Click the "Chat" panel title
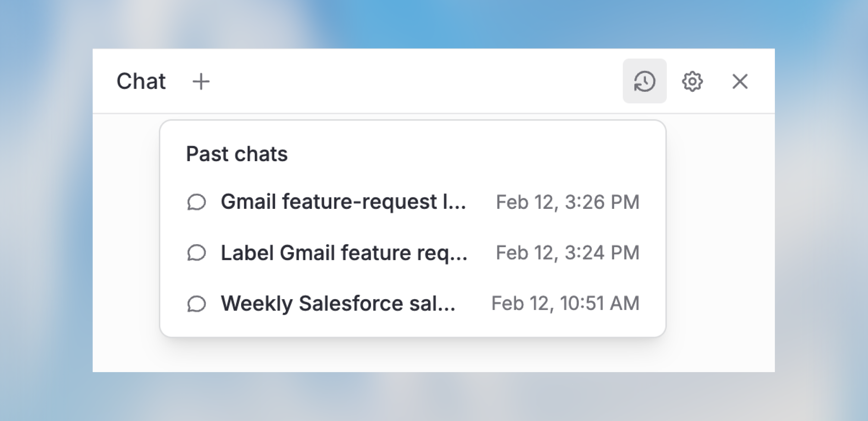 [141, 81]
